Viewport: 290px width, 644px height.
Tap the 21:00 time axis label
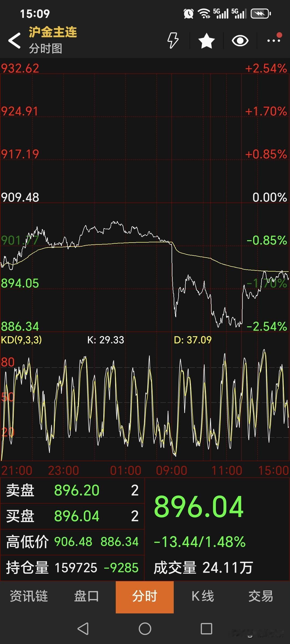[17, 470]
